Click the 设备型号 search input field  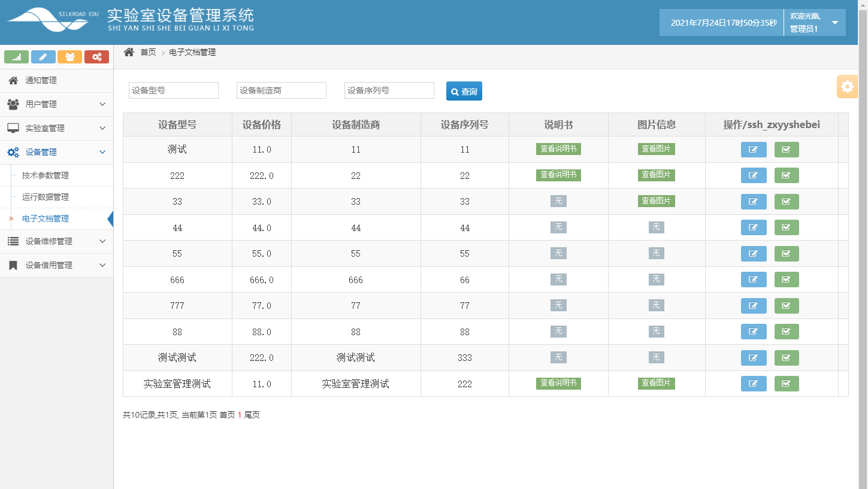[x=173, y=90]
